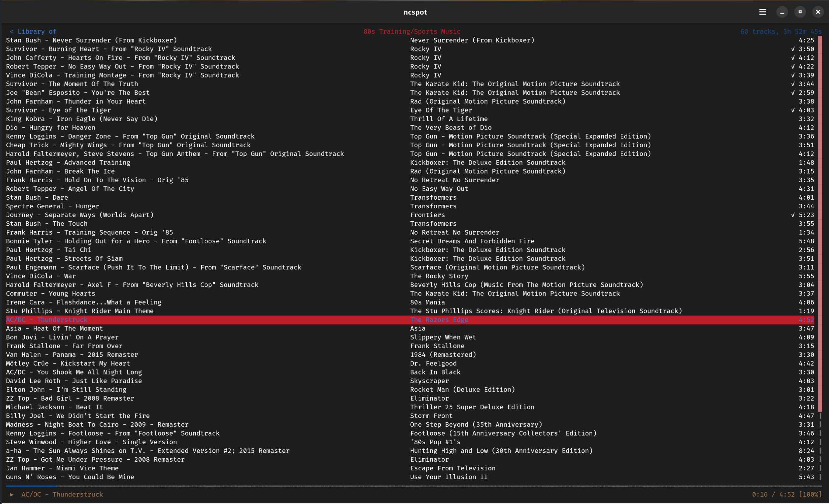829x504 pixels.
Task: Select 'Bon Jovi - Livin' On A Prayer'
Action: click(410, 338)
